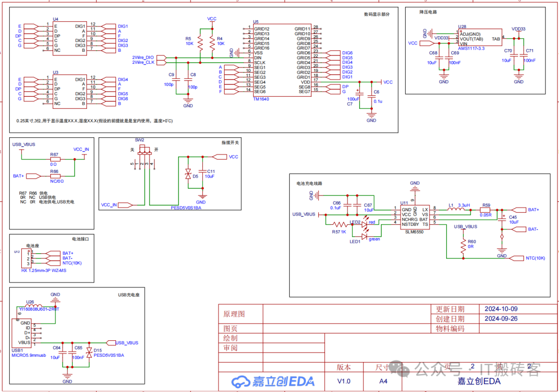559x392 pixels.
Task: Click the R67 R66 供电 note table
Action: tap(47, 198)
